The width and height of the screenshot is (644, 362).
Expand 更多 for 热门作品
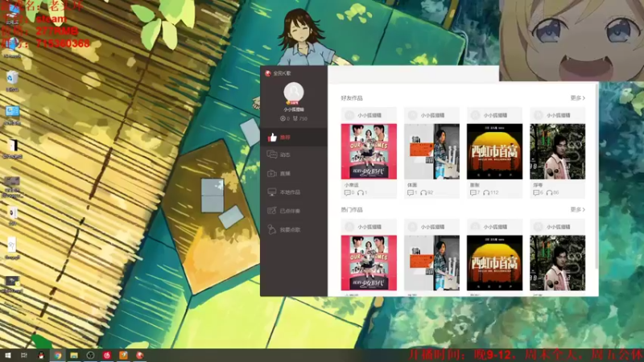pyautogui.click(x=577, y=210)
